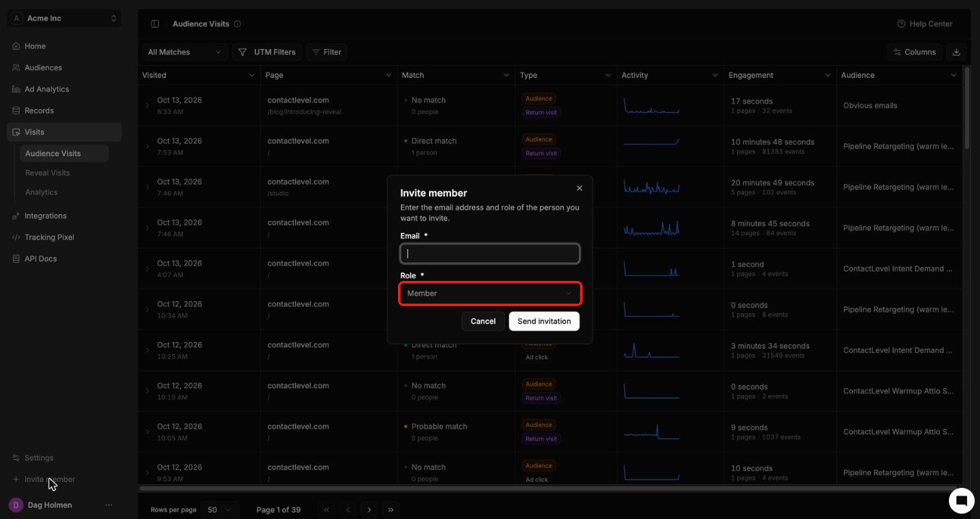Click the Email input field
This screenshot has height=519, width=980.
pyautogui.click(x=490, y=254)
